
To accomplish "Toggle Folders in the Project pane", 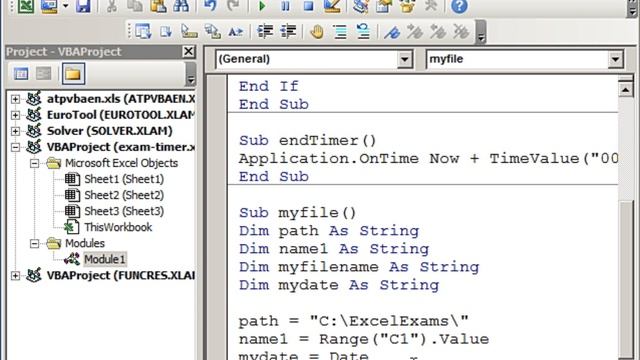I will click(73, 74).
